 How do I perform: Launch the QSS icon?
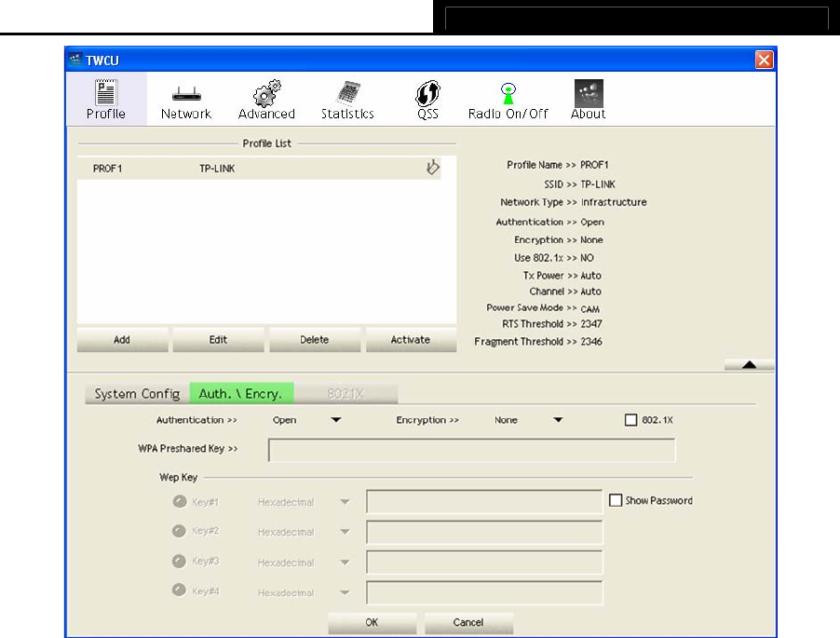coord(427,93)
